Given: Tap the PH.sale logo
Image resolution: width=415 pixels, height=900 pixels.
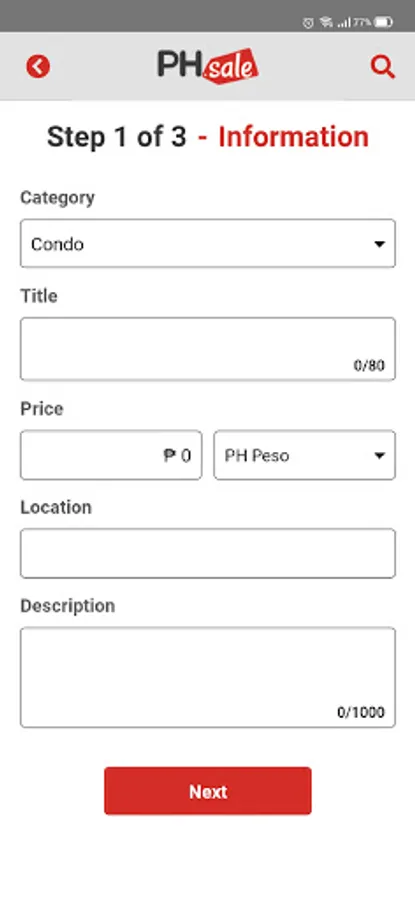Looking at the screenshot, I should (208, 65).
